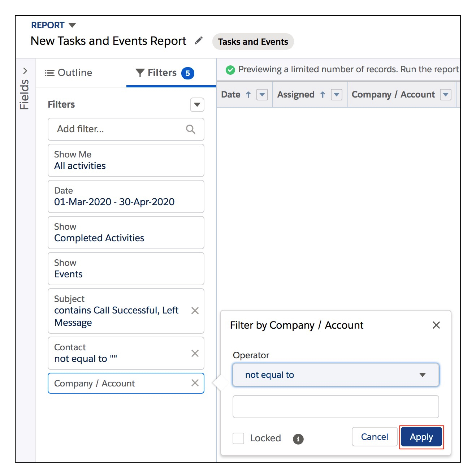
Task: Click the ascending sort arrow on Date column
Action: 248,94
